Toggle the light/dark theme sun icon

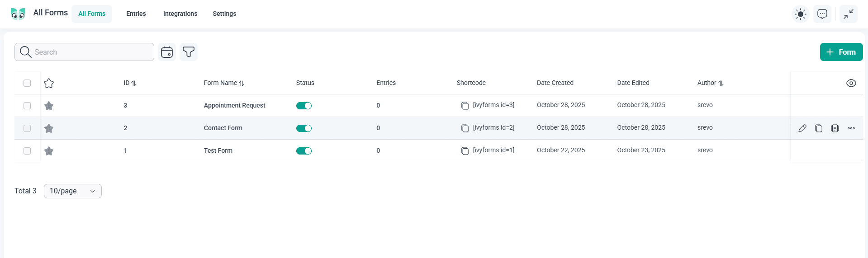click(x=801, y=14)
